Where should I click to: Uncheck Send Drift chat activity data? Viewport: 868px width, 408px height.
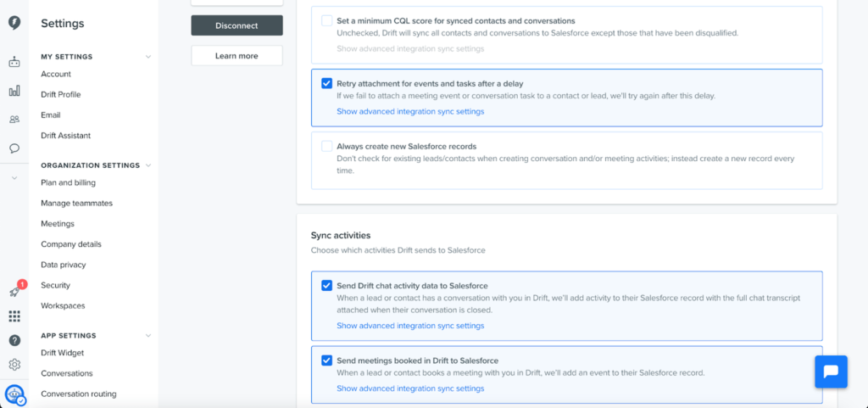[326, 286]
